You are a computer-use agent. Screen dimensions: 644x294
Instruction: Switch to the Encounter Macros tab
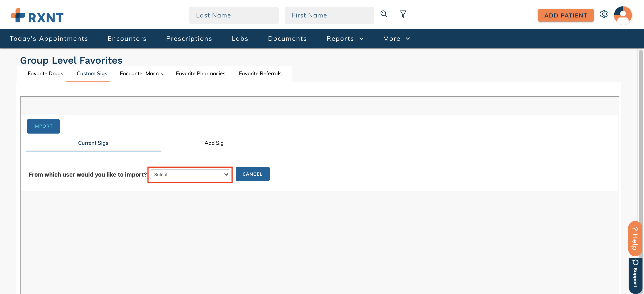click(141, 73)
